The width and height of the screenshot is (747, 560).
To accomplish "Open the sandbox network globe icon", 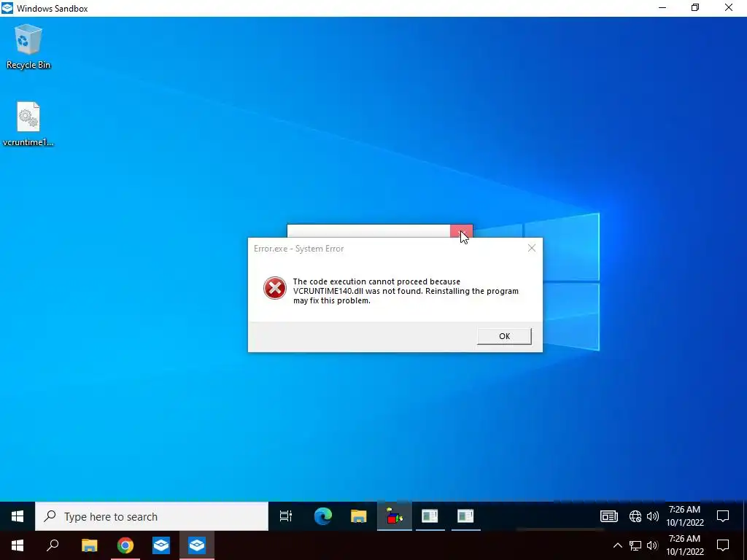I will tap(635, 516).
